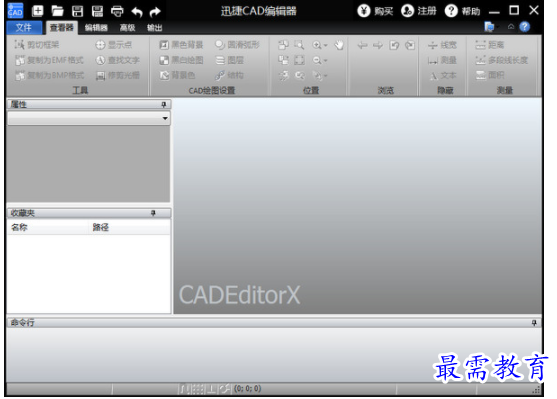Open the zoom-in dropdown arrow
This screenshot has height=399, width=557.
[325, 45]
